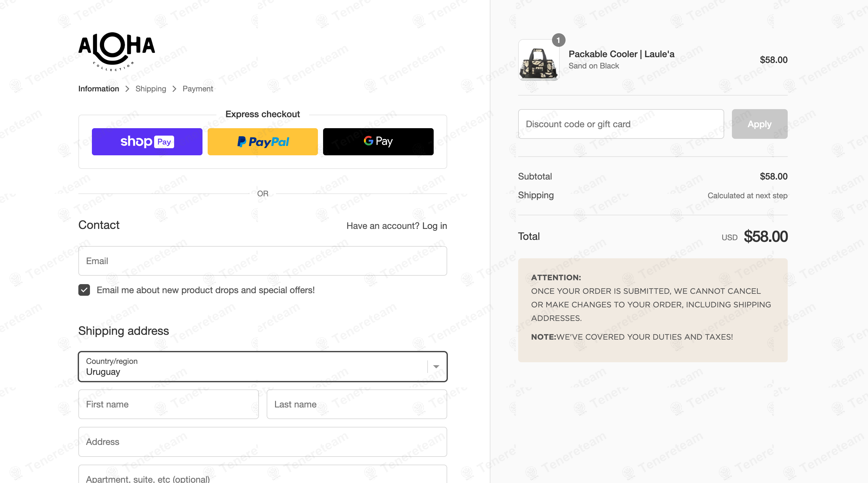Go to Payment breadcrumb step
The width and height of the screenshot is (868, 483).
(x=198, y=89)
